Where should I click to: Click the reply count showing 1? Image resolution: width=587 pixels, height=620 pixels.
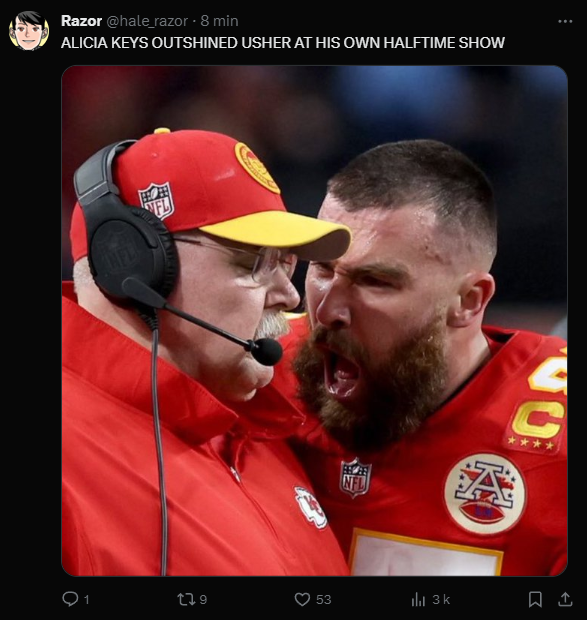click(87, 599)
